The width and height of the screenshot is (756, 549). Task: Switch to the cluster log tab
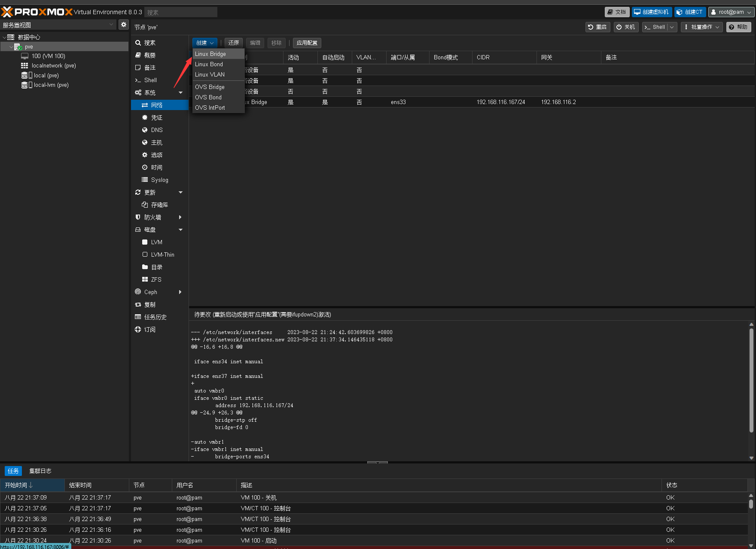click(40, 471)
